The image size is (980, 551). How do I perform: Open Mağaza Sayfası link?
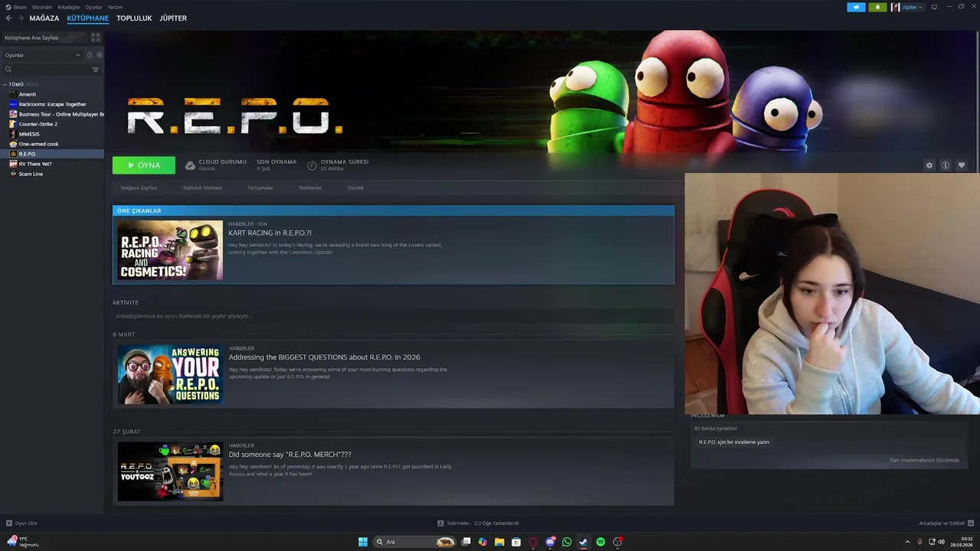click(139, 187)
